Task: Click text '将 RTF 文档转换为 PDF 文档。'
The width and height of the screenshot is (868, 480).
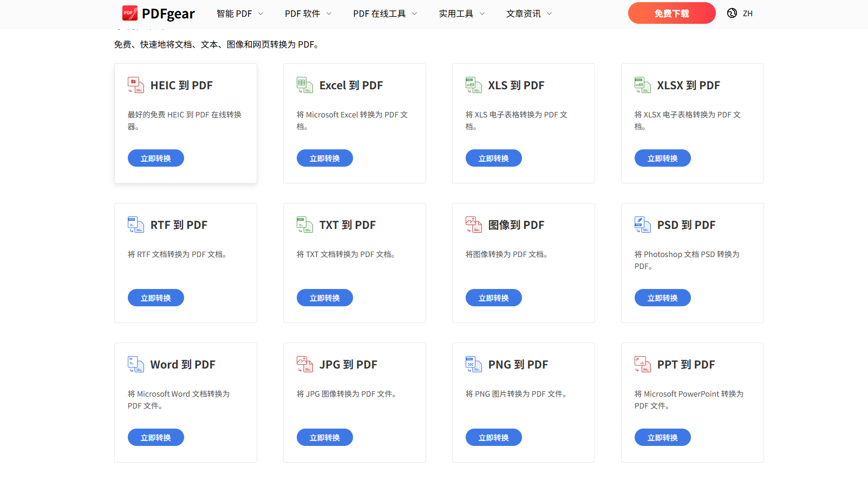Action: (177, 254)
